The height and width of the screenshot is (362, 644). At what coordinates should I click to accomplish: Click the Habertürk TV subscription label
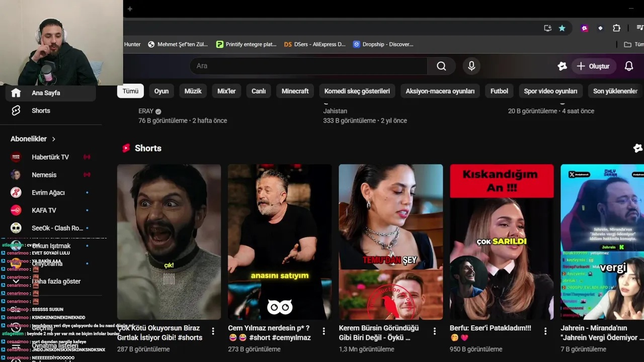pos(50,157)
